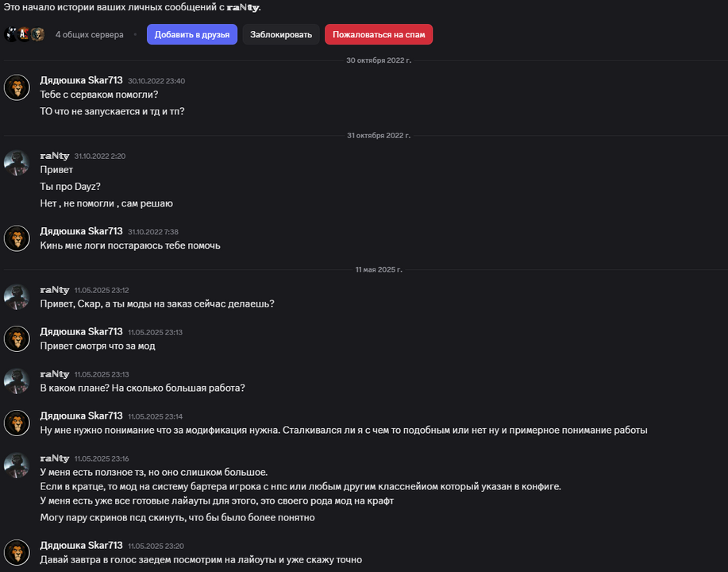This screenshot has height=572, width=728.
Task: Click lion avatar beside 'Привет смотря что за мод'
Action: point(17,338)
